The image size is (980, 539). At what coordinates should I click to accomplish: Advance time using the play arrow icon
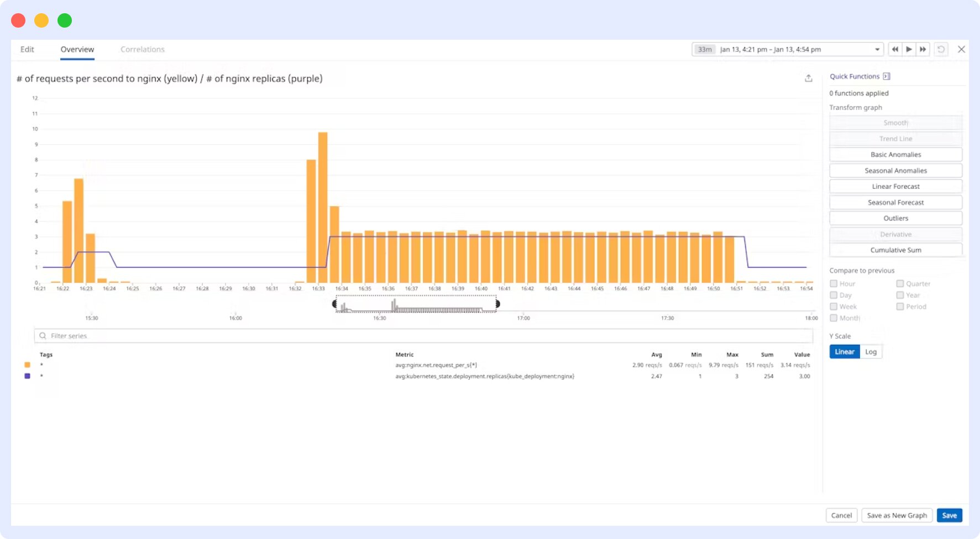point(909,49)
